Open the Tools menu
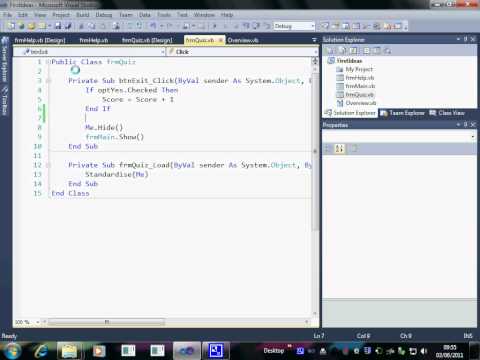Image resolution: width=480 pixels, height=360 pixels. 164,15
